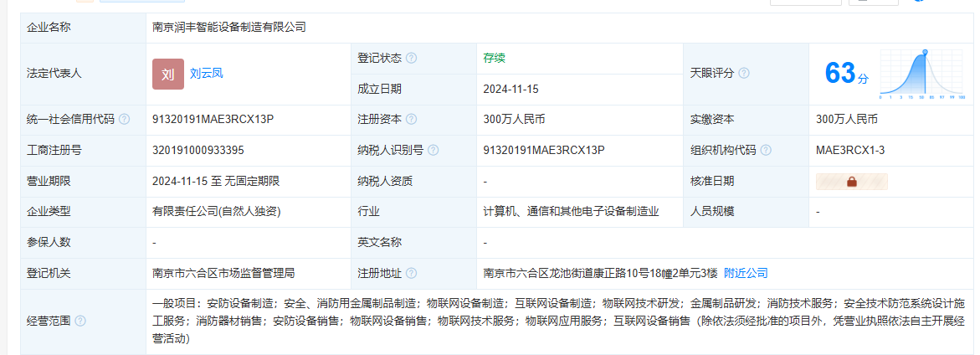The height and width of the screenshot is (355, 980).
Task: Click the 纳税人资质 label
Action: tap(385, 181)
